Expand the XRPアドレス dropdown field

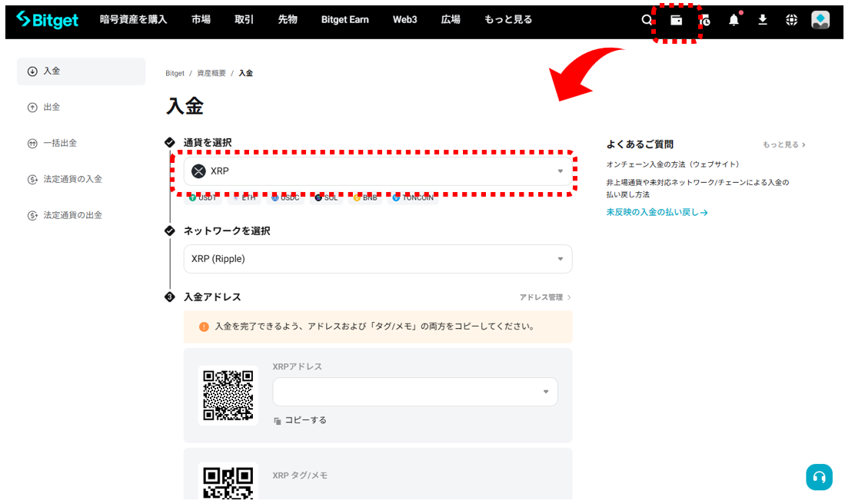click(x=415, y=392)
